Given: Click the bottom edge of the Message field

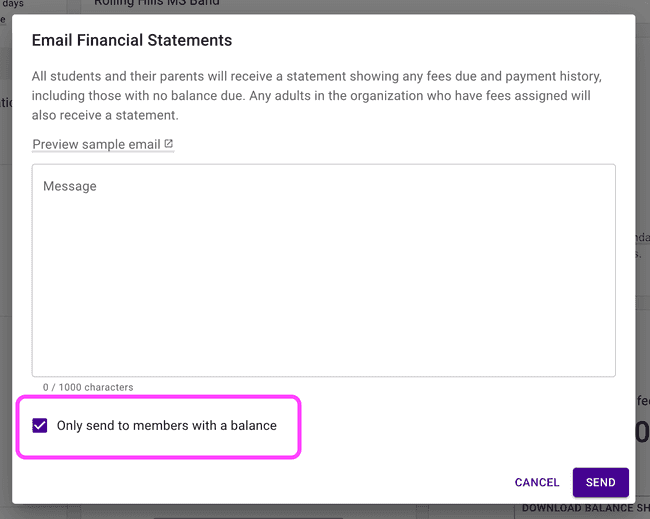Looking at the screenshot, I should (323, 376).
